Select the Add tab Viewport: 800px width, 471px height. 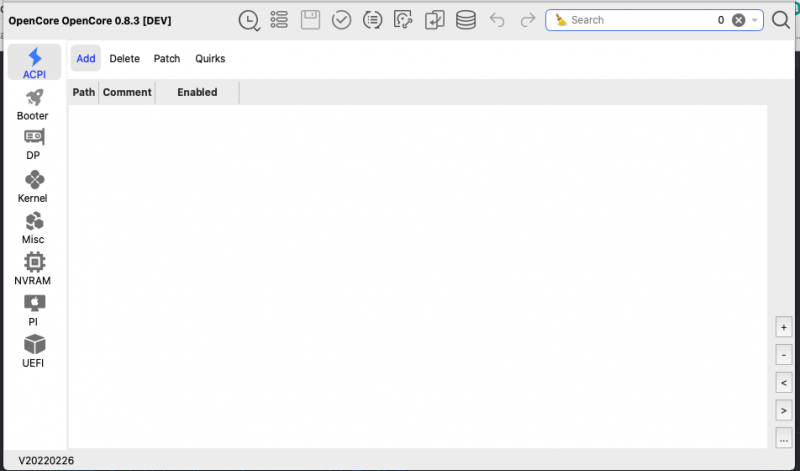[x=86, y=58]
